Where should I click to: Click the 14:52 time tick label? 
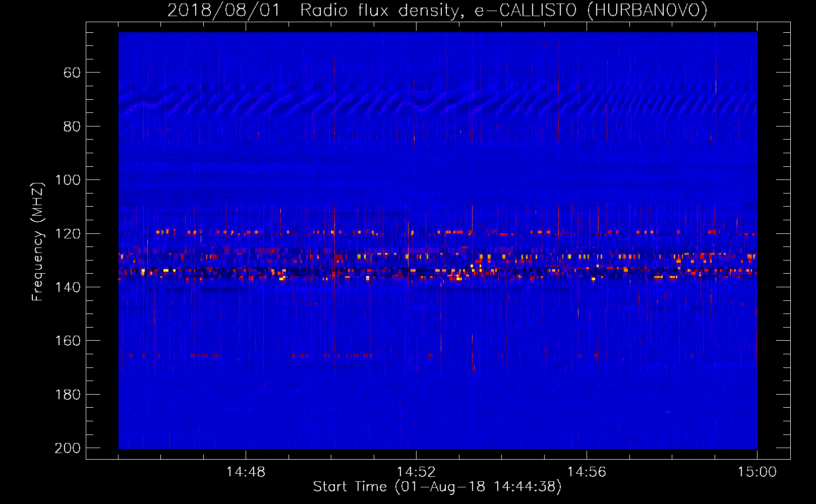416,472
